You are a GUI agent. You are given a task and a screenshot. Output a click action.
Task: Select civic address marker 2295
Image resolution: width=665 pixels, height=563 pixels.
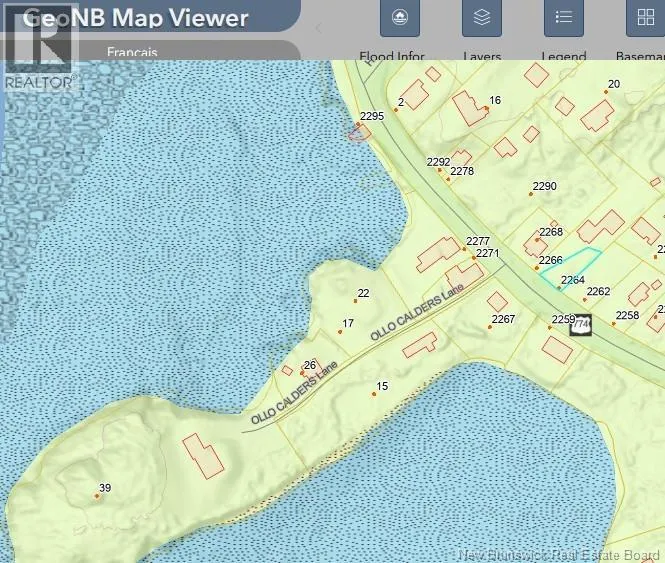pos(358,124)
